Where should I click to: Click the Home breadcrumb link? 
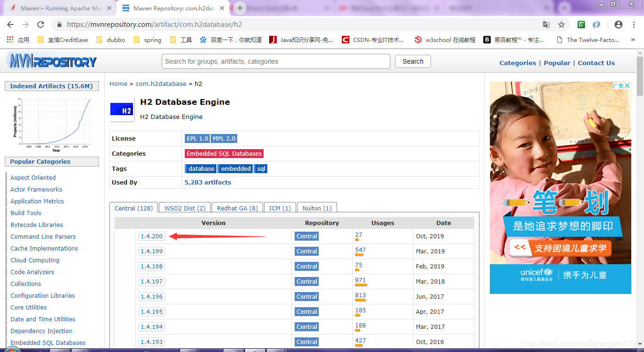pyautogui.click(x=118, y=84)
